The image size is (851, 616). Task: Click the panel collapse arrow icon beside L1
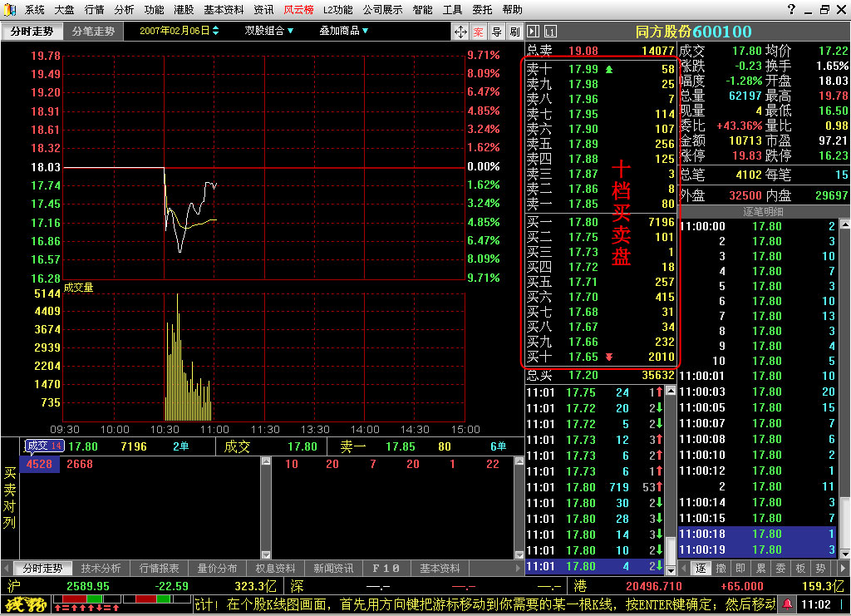(533, 32)
